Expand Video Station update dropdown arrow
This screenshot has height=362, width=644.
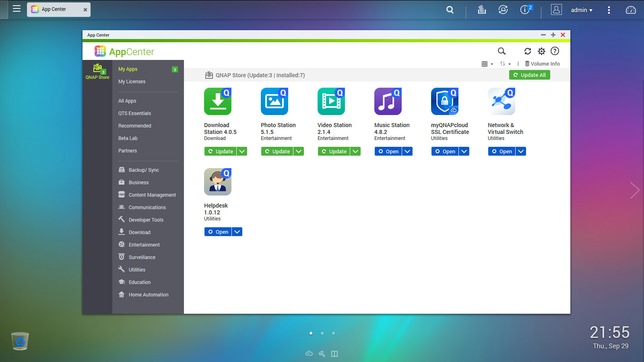click(x=355, y=151)
